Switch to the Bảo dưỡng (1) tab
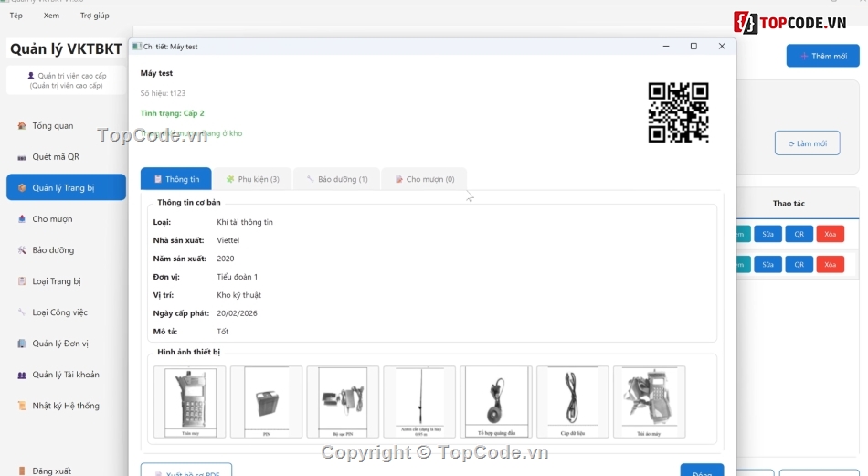The width and height of the screenshot is (868, 476). pos(336,179)
